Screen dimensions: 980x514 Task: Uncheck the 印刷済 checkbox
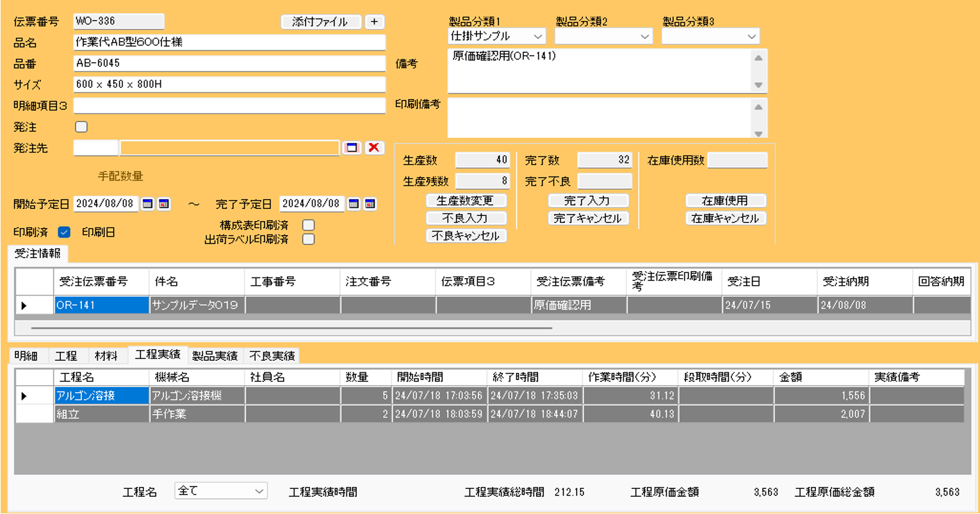pos(64,232)
